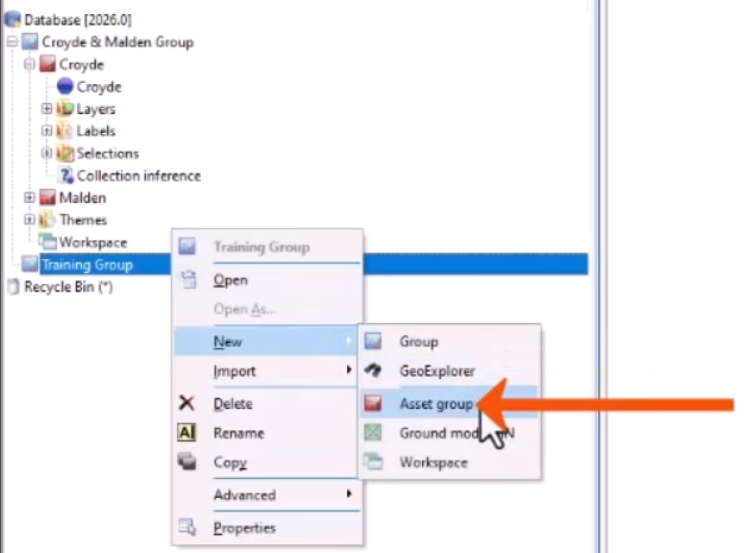744x553 pixels.
Task: Click the Layers folder icon
Action: 65,109
